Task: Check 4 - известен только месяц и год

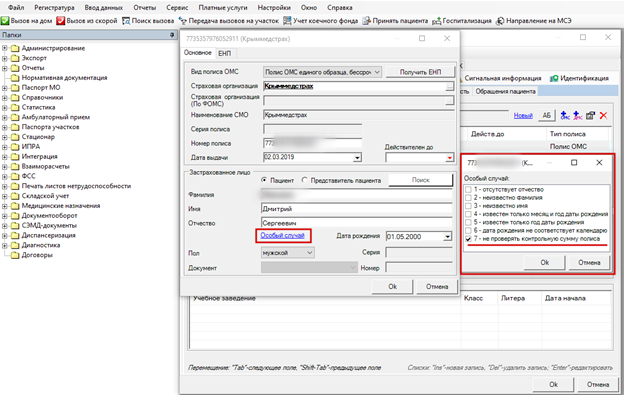Action: click(x=468, y=214)
